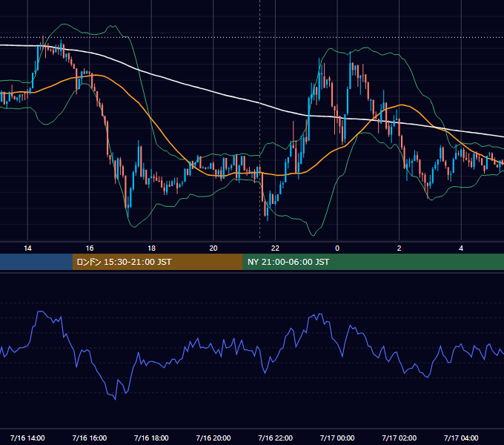
Task: Click the blue session bar before London
Action: (x=36, y=262)
